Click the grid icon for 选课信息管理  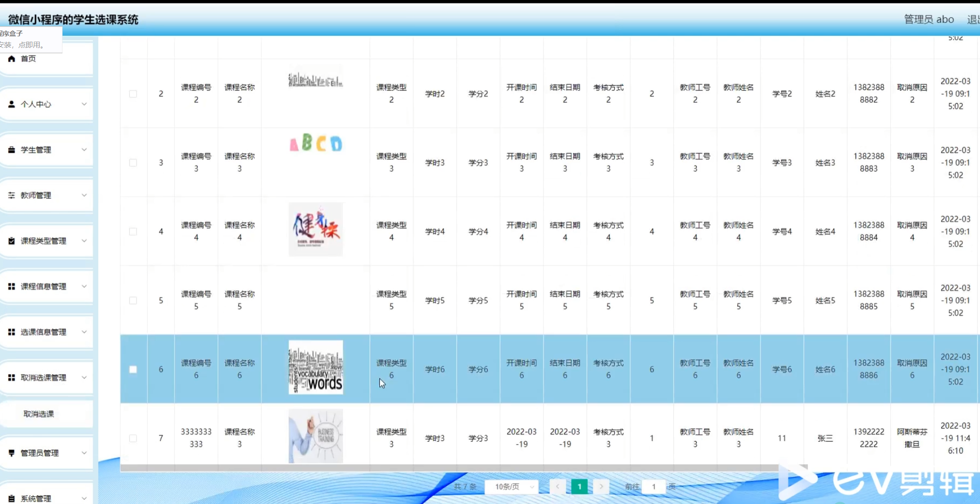(12, 332)
